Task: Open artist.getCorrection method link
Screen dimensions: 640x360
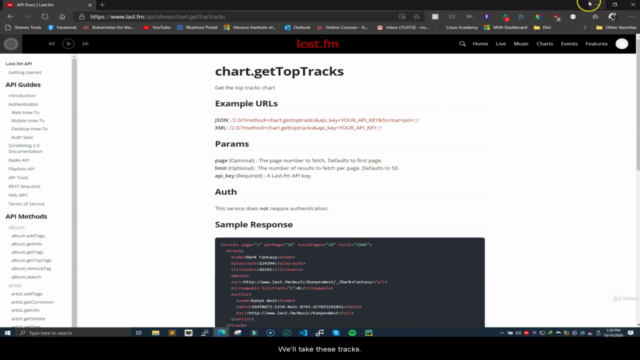Action: click(33, 302)
